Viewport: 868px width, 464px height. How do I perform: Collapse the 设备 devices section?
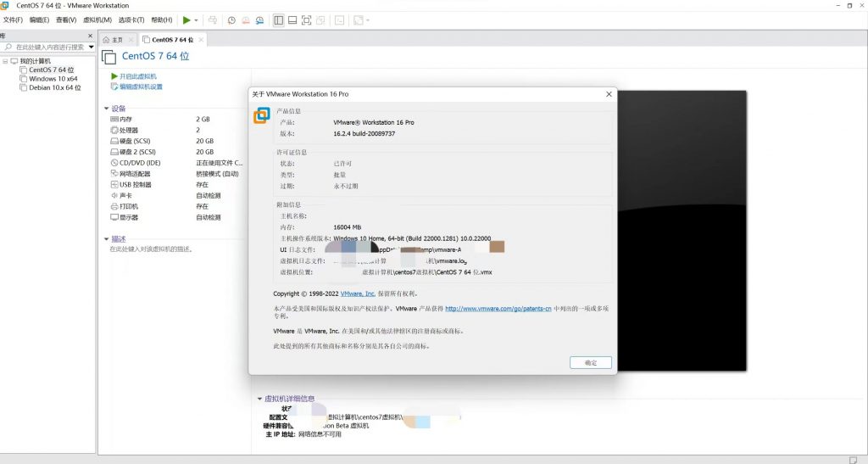pyautogui.click(x=106, y=109)
